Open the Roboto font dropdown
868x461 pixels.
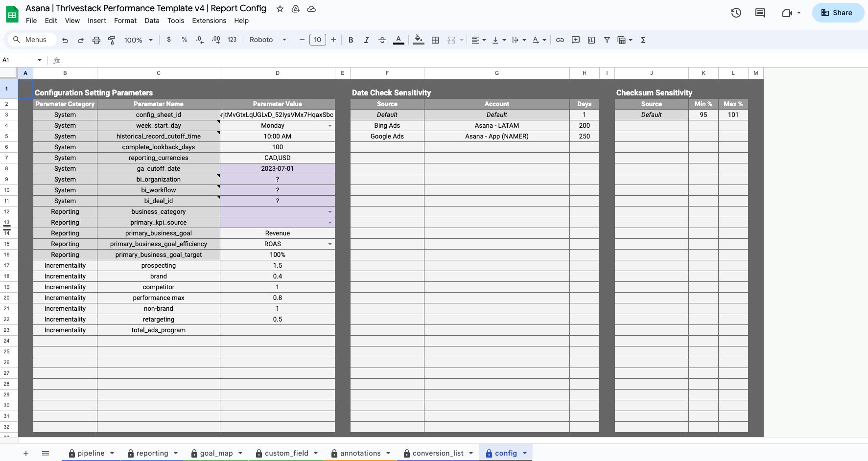[267, 40]
